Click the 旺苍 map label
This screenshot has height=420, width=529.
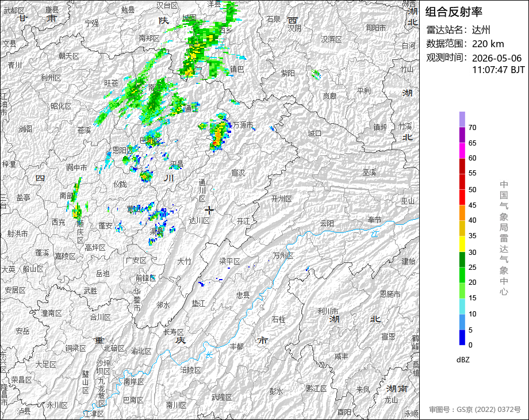(x=111, y=83)
